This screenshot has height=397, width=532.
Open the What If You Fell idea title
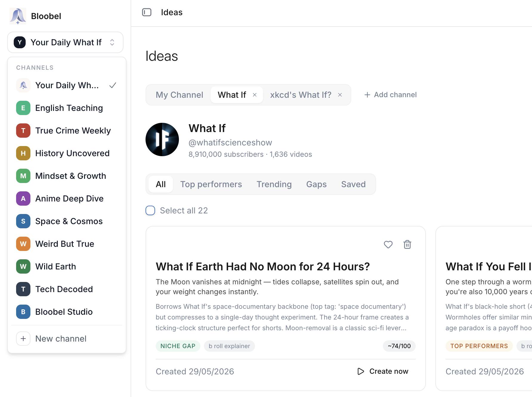pyautogui.click(x=488, y=266)
